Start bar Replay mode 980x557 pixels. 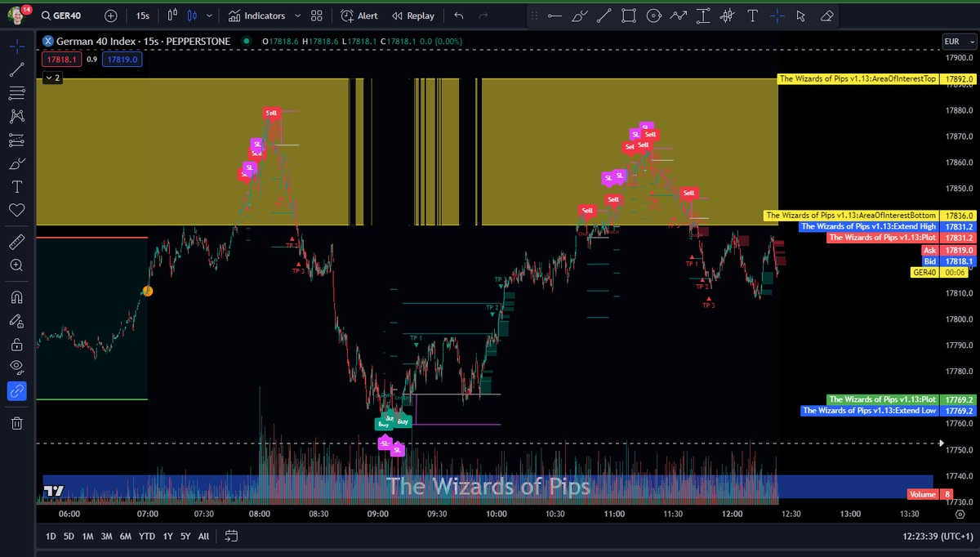[x=413, y=16]
